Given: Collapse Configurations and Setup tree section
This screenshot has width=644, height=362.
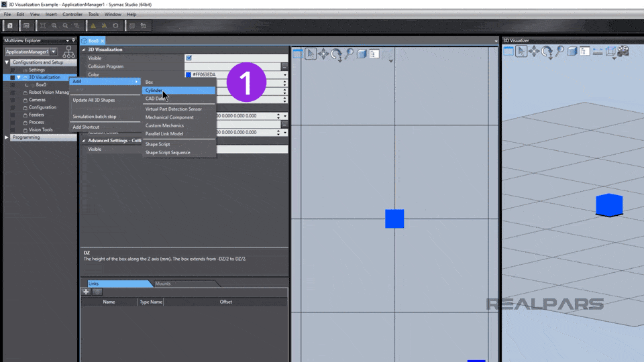Looking at the screenshot, I should [7, 62].
